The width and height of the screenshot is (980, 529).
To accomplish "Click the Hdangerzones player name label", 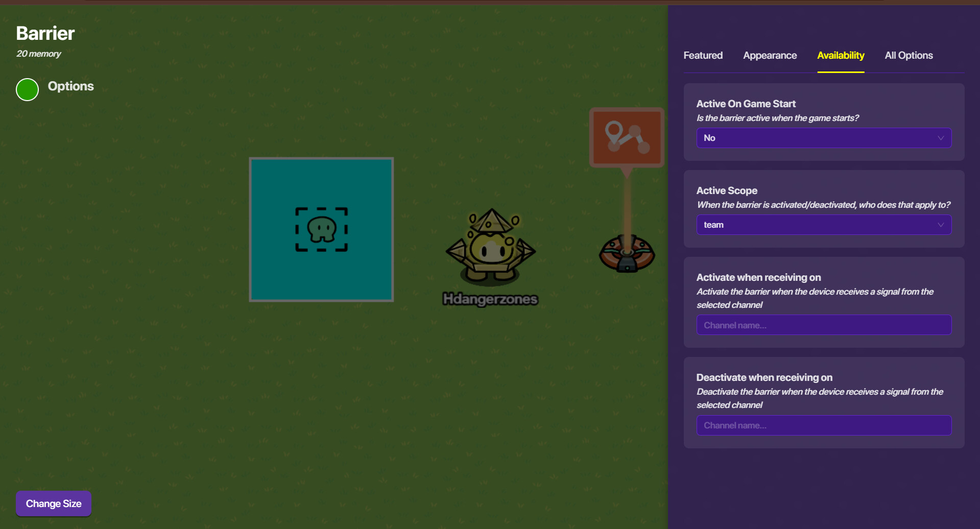I will tap(490, 299).
